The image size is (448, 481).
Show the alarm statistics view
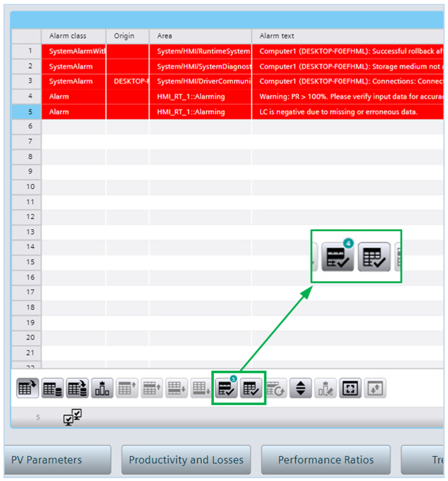coord(102,388)
